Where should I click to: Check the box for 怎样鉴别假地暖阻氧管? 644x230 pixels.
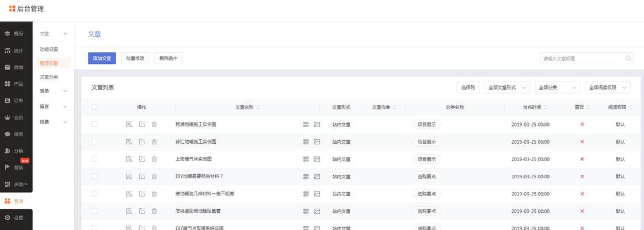[94, 210]
